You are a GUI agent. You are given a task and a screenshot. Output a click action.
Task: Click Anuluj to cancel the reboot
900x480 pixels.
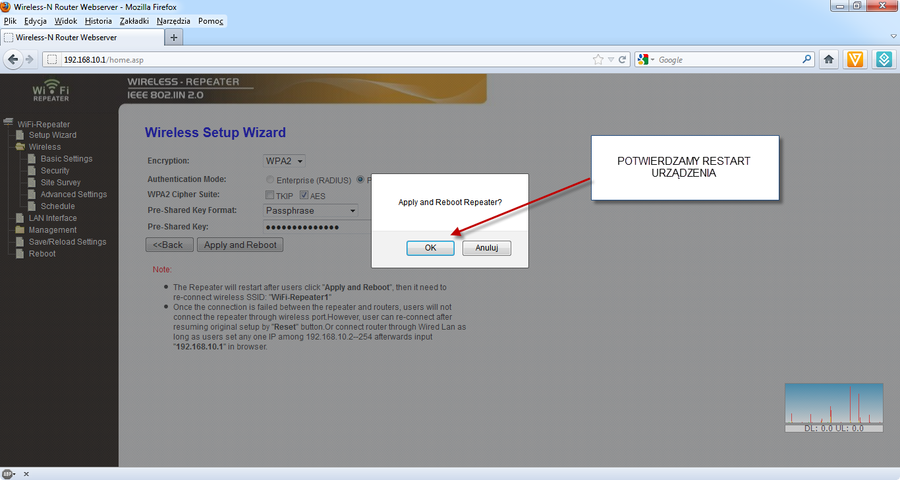click(487, 248)
